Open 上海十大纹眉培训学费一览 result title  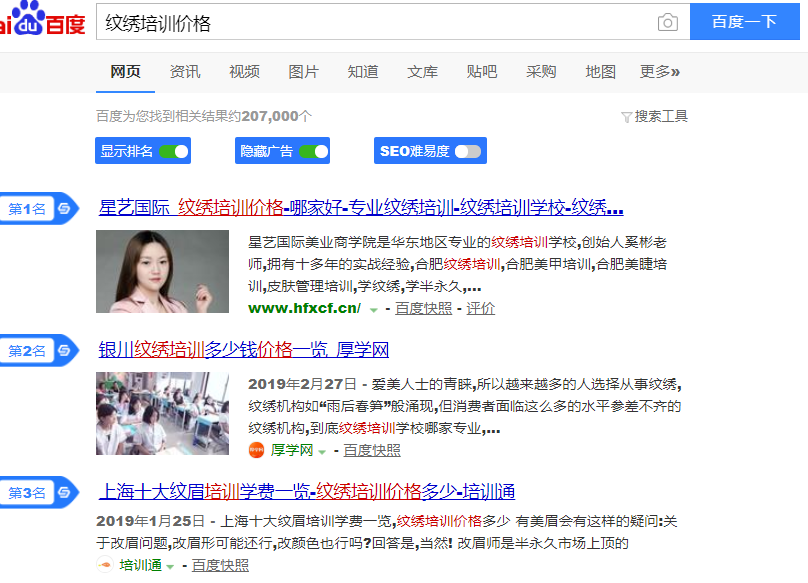point(307,492)
